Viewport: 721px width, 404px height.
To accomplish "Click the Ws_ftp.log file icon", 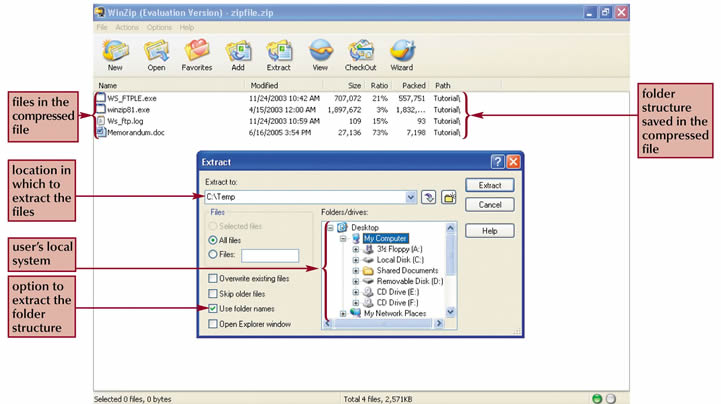I will tap(100, 121).
